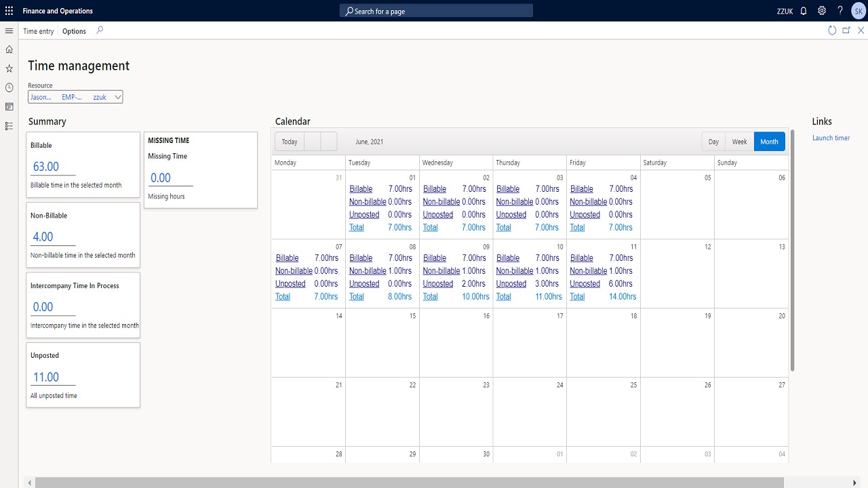Screen dimensions: 868x488
Task: Expand the hamburger navigation pane icon
Action: (x=9, y=30)
